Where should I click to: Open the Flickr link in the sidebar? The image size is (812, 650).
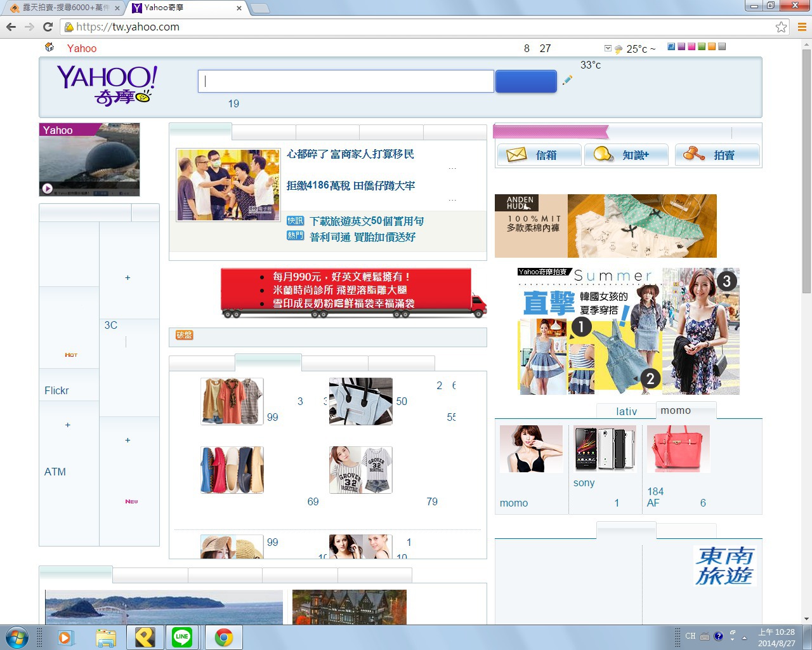point(56,390)
